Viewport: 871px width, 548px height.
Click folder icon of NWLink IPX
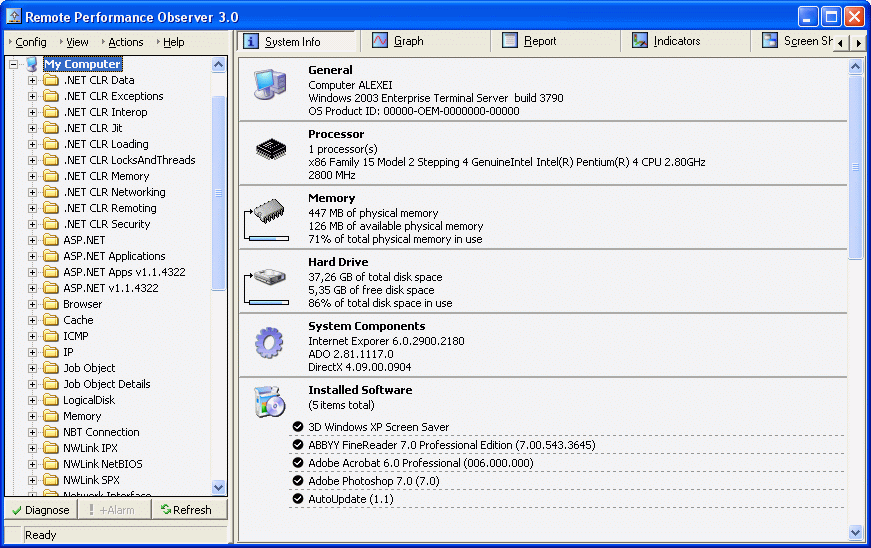[51, 448]
